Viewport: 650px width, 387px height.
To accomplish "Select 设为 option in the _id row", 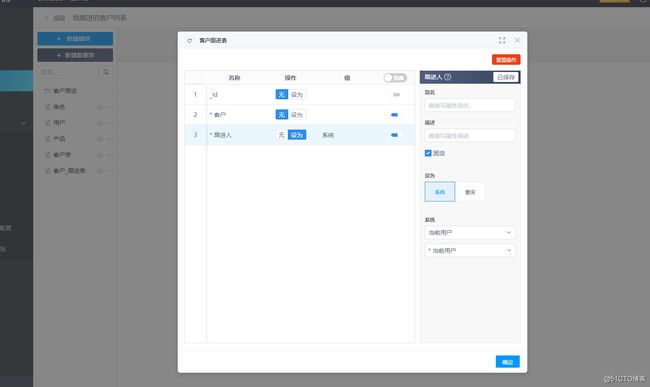I will click(x=297, y=94).
